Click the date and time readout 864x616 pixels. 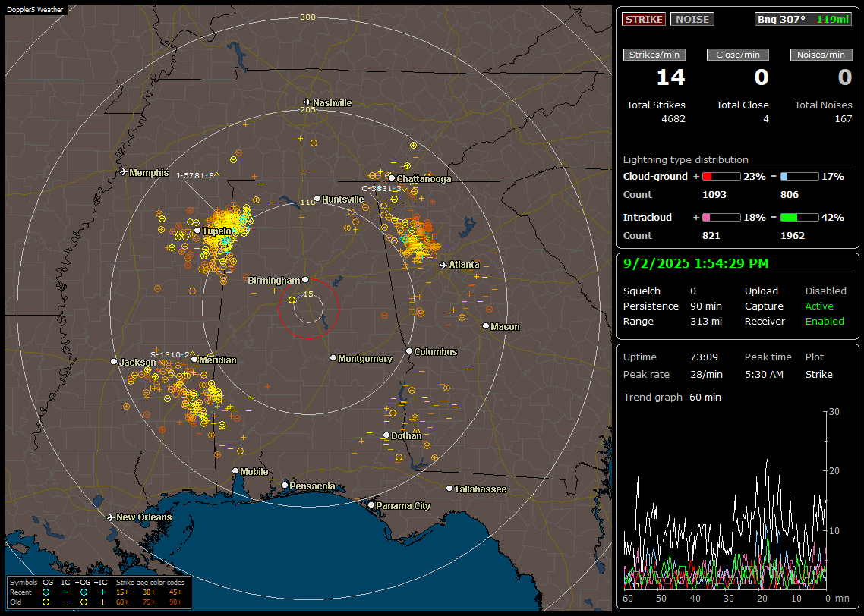(695, 263)
